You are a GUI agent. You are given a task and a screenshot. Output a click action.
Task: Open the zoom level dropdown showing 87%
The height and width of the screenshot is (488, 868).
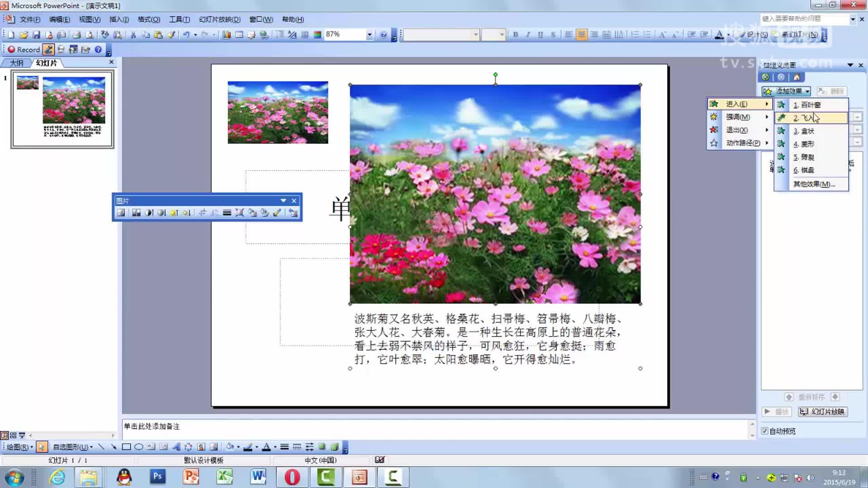tap(369, 34)
